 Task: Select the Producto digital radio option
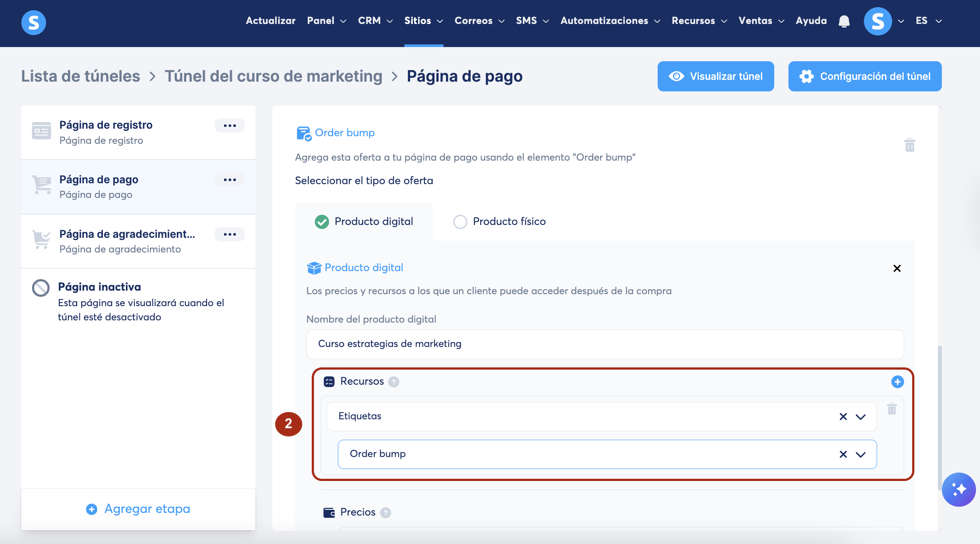pos(322,221)
